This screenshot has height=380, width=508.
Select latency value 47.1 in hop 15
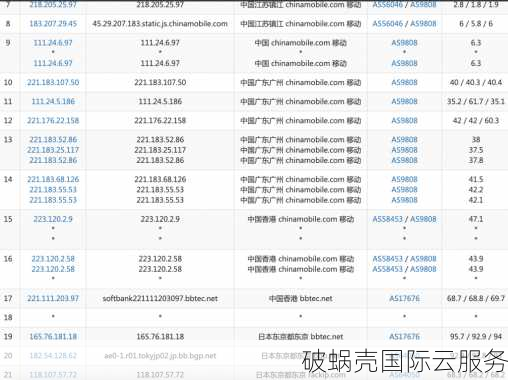click(476, 219)
